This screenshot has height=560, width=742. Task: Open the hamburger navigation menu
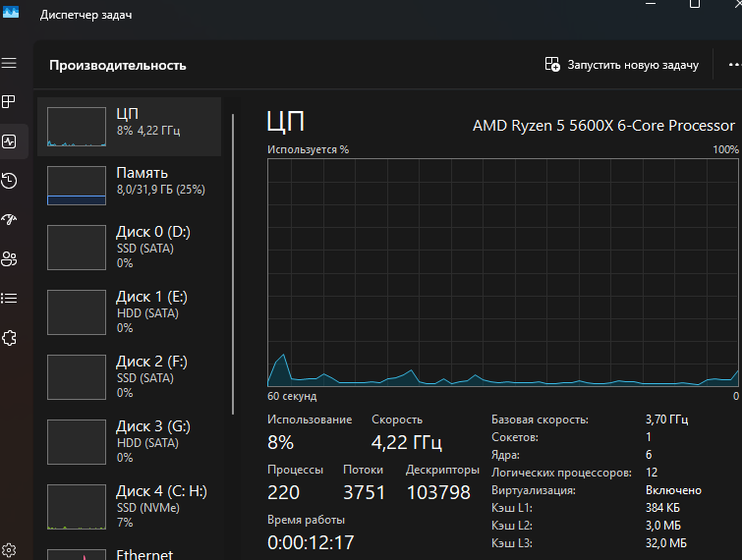pyautogui.click(x=9, y=63)
